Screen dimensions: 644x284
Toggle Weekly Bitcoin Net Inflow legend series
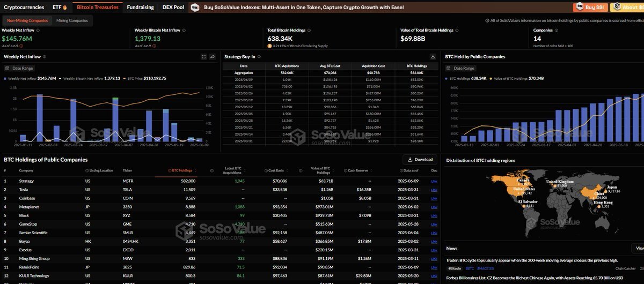click(x=89, y=78)
